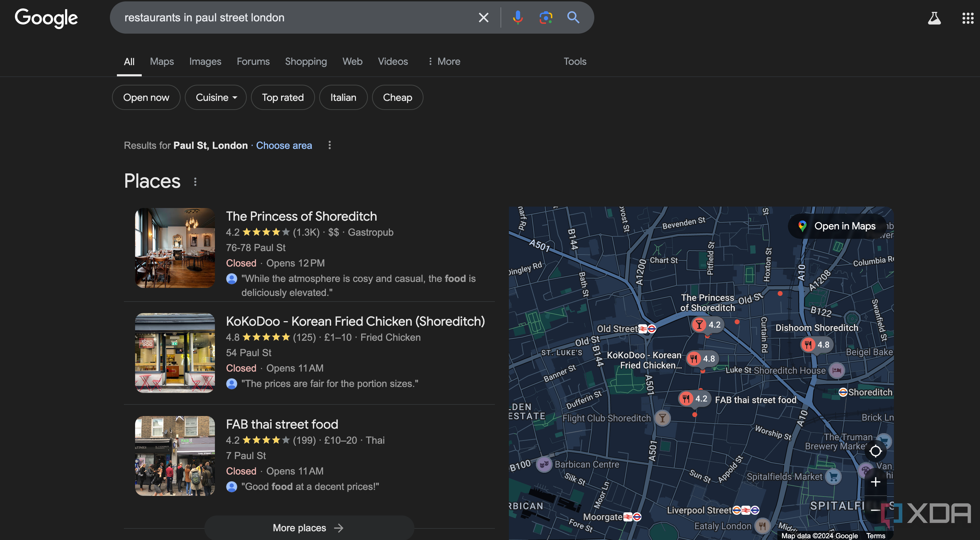The width and height of the screenshot is (980, 540).
Task: Click the More places button
Action: tap(309, 528)
